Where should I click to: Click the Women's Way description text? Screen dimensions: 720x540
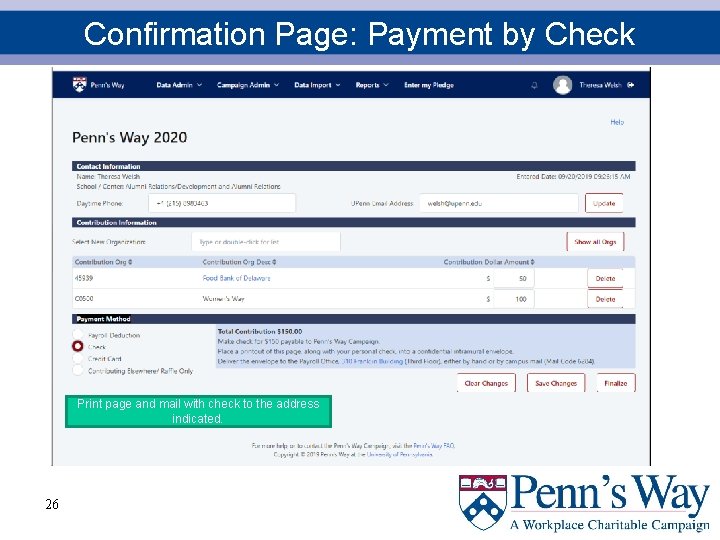pos(223,299)
